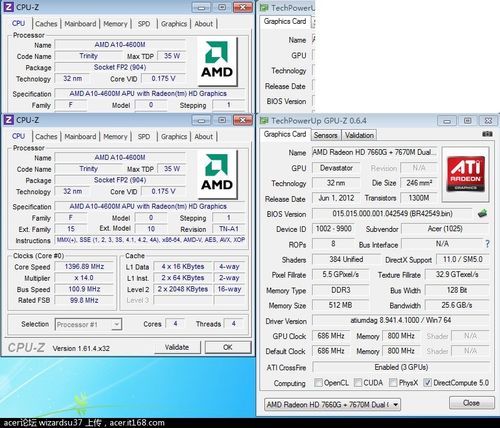
Task: Click the Validate button in CPU-Z
Action: point(177,347)
